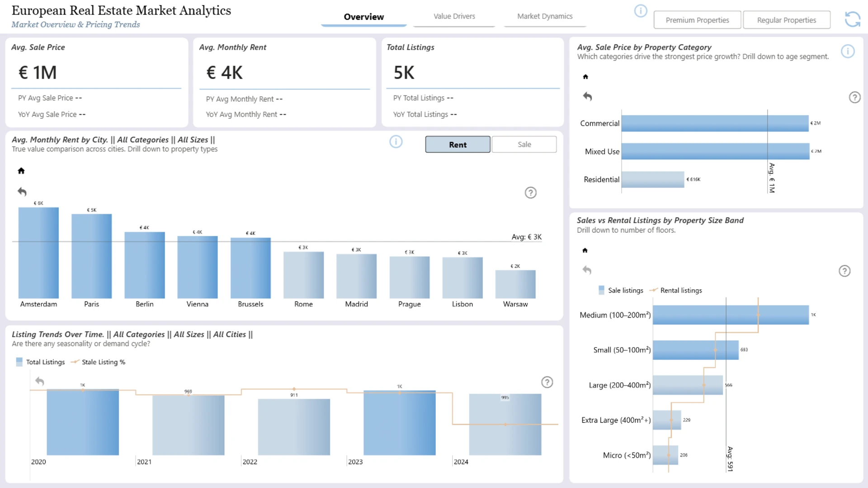Toggle Premium Properties filter
Viewport: 868px width, 488px height.
coord(697,20)
